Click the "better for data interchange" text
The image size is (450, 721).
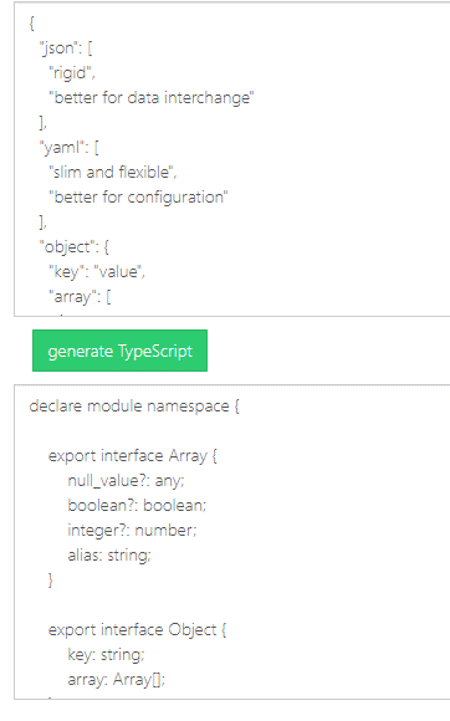[x=151, y=98]
